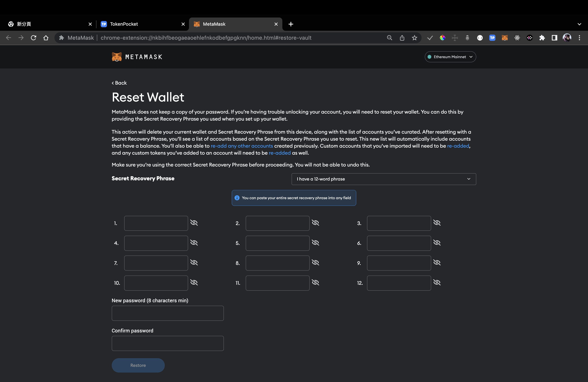Click the New password input field
The image size is (588, 382).
click(x=167, y=313)
